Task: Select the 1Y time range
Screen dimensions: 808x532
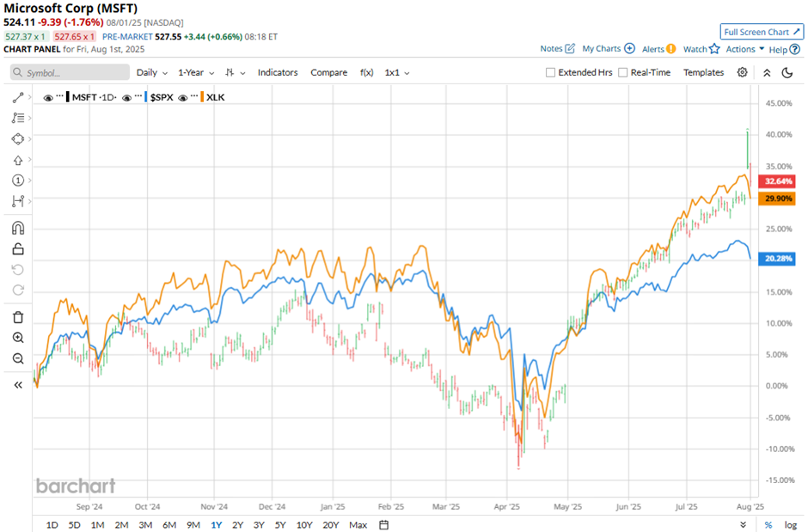Action: (x=217, y=525)
